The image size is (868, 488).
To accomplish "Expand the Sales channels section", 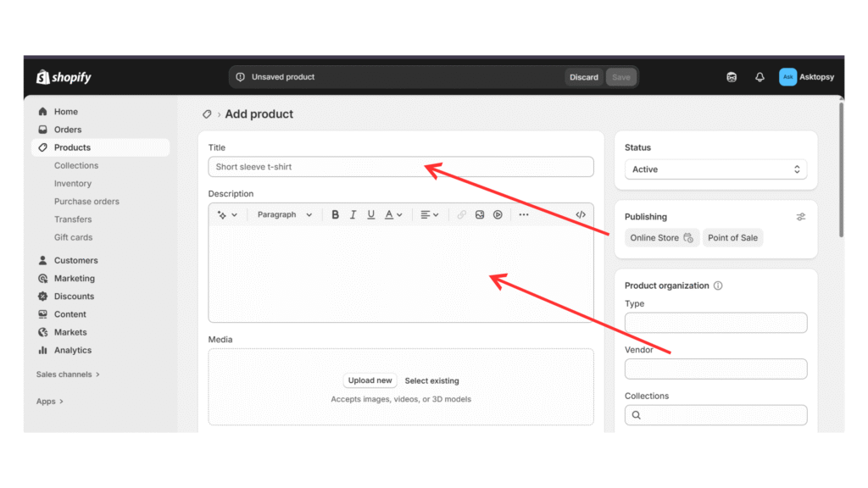I will pos(68,374).
